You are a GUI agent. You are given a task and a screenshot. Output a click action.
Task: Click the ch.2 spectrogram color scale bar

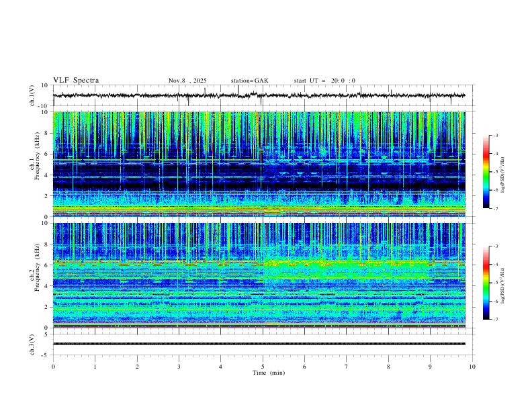(486, 283)
